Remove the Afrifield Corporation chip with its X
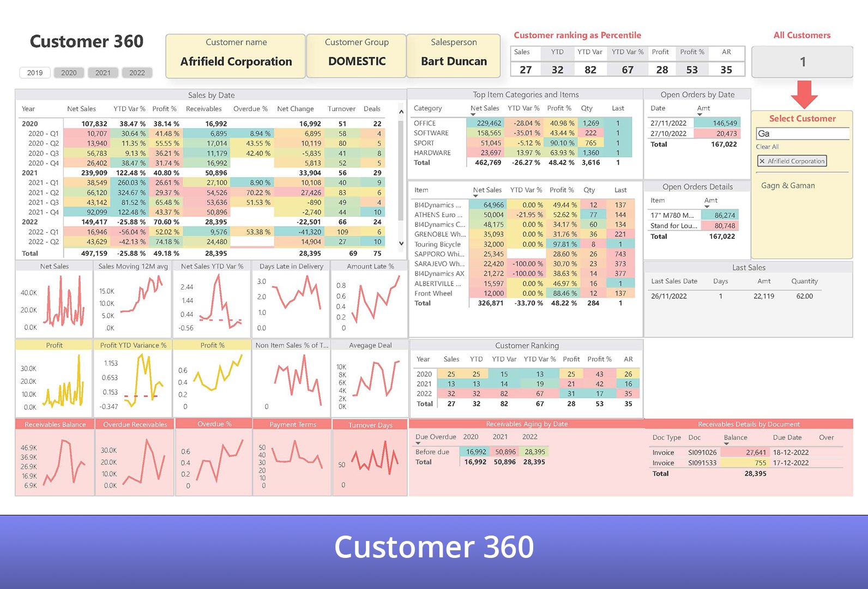Image resolution: width=868 pixels, height=589 pixels. click(762, 161)
